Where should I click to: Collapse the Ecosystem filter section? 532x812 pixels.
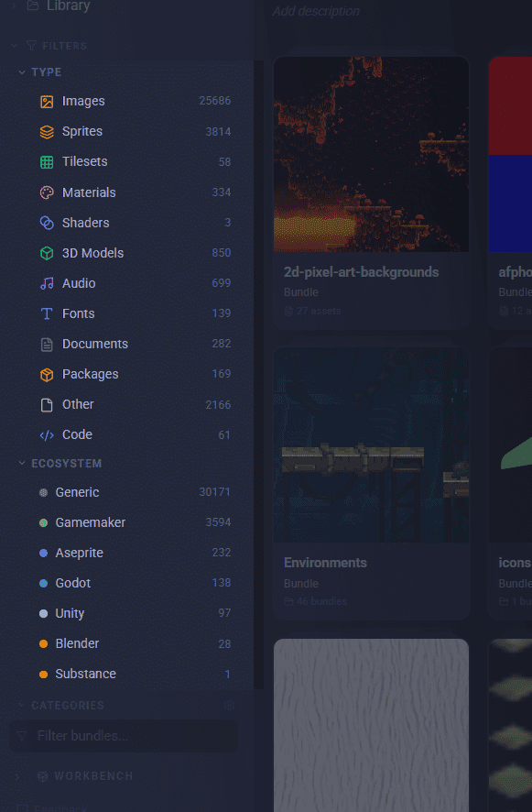coord(22,463)
